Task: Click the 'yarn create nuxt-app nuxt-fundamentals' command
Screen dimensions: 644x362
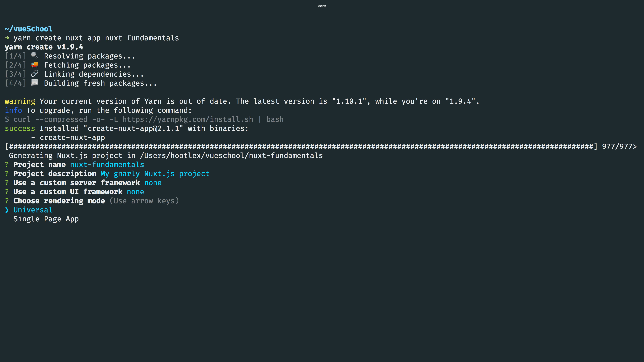Action: tap(96, 38)
